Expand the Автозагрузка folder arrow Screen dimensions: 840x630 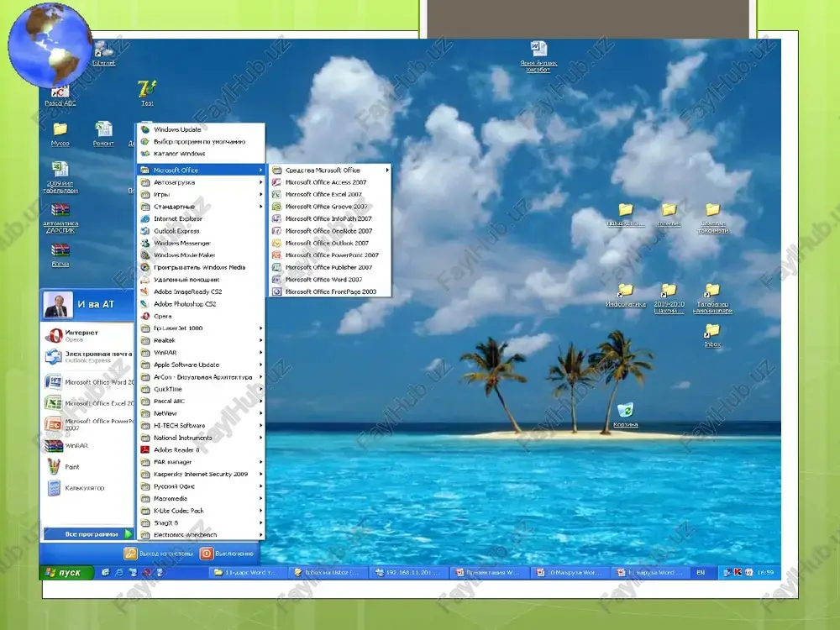261,182
